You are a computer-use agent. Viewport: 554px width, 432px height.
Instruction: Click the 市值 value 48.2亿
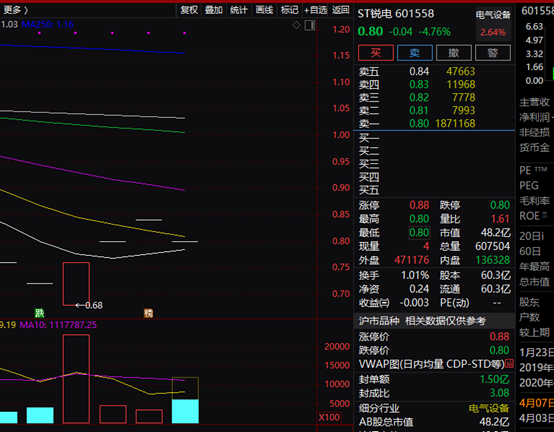click(495, 232)
